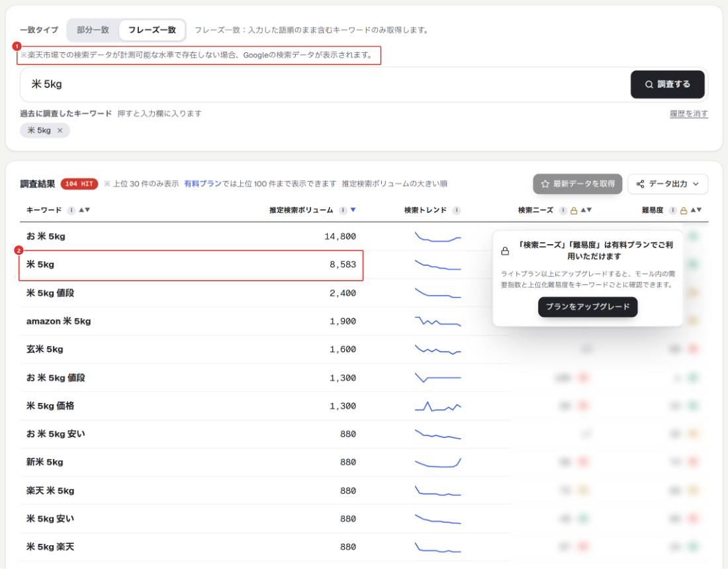Click info icon beside 難易度
This screenshot has width=728, height=569.
point(672,210)
